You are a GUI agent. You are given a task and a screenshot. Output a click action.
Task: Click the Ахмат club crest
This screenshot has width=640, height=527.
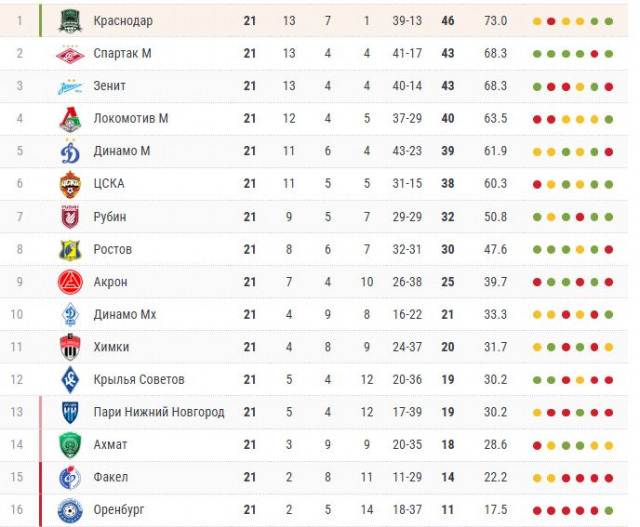click(69, 445)
